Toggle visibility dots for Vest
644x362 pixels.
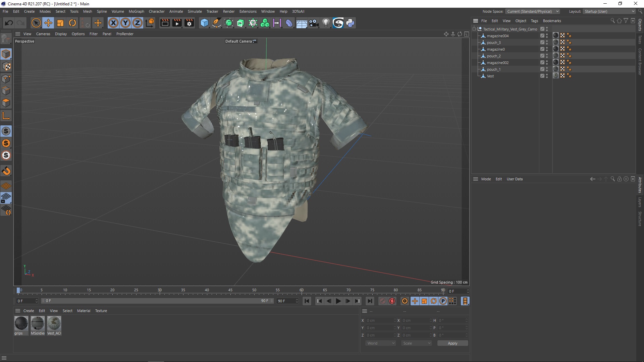click(x=547, y=76)
